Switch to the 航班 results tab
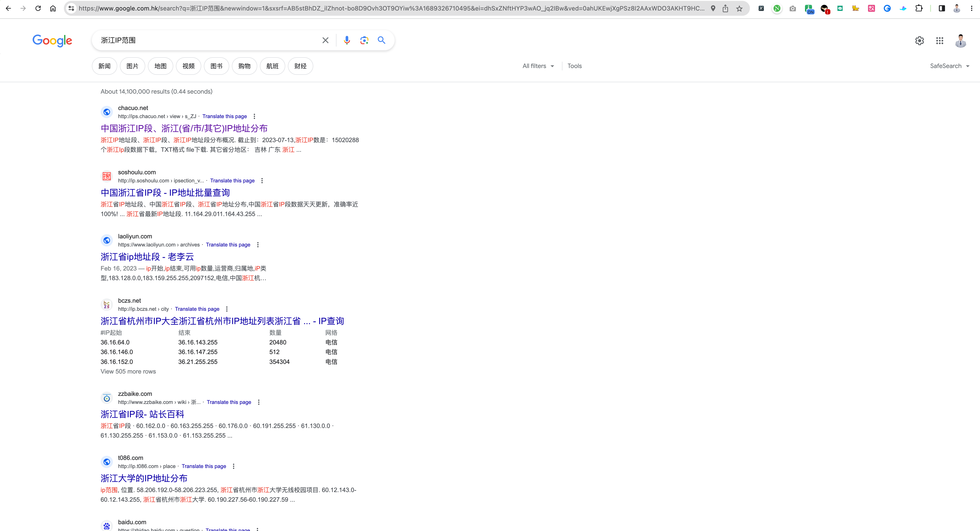 click(x=272, y=66)
